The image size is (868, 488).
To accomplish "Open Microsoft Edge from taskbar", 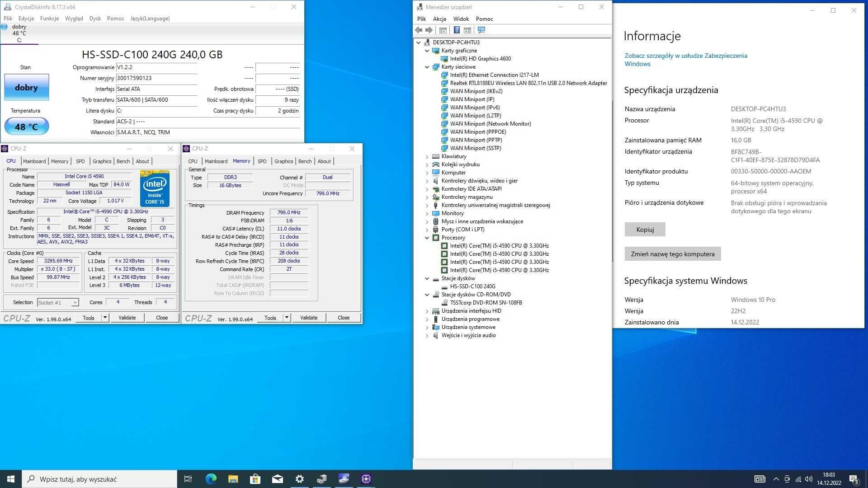I will [211, 479].
